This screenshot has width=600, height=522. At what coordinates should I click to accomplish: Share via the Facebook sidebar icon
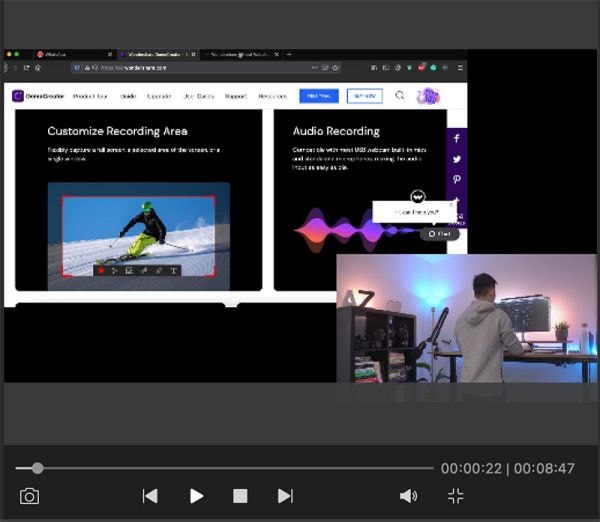tap(457, 138)
